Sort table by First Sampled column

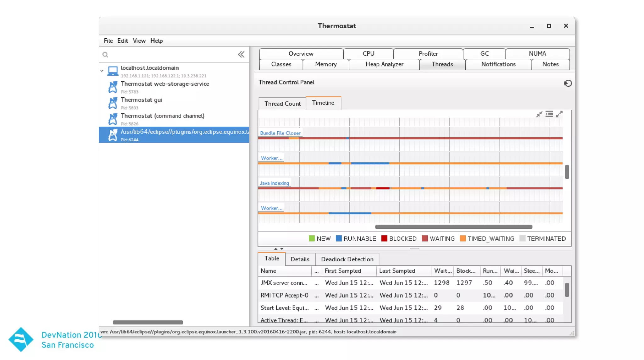pos(343,271)
